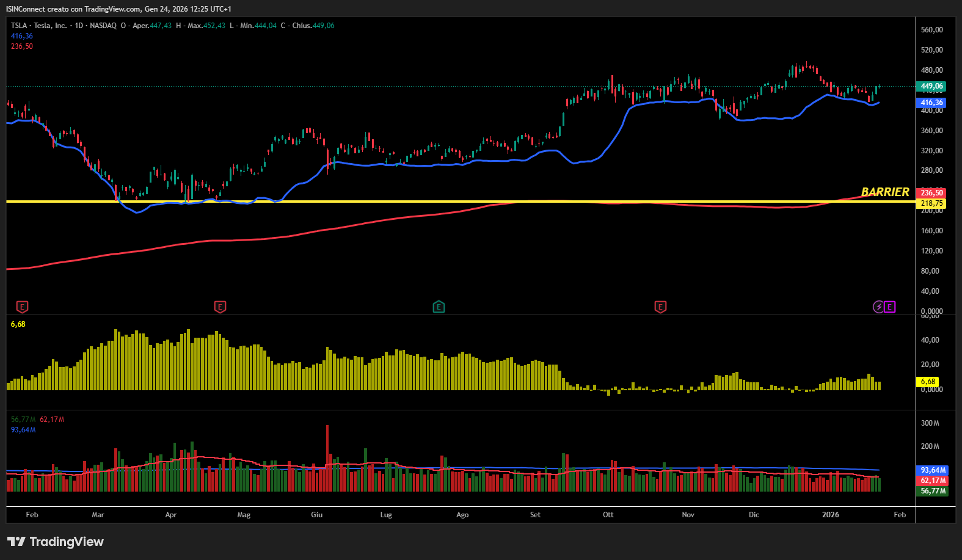Click the red 236,50 indicator value in legend
This screenshot has width=962, height=560.
(x=22, y=46)
